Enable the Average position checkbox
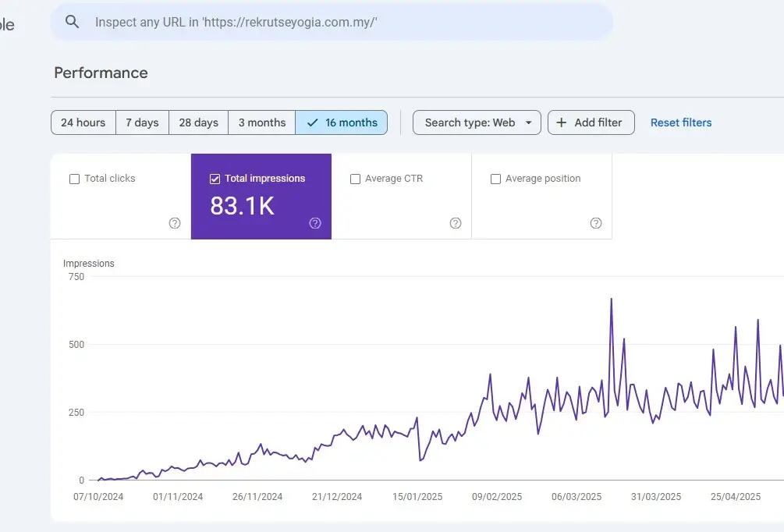The image size is (784, 532). click(495, 179)
